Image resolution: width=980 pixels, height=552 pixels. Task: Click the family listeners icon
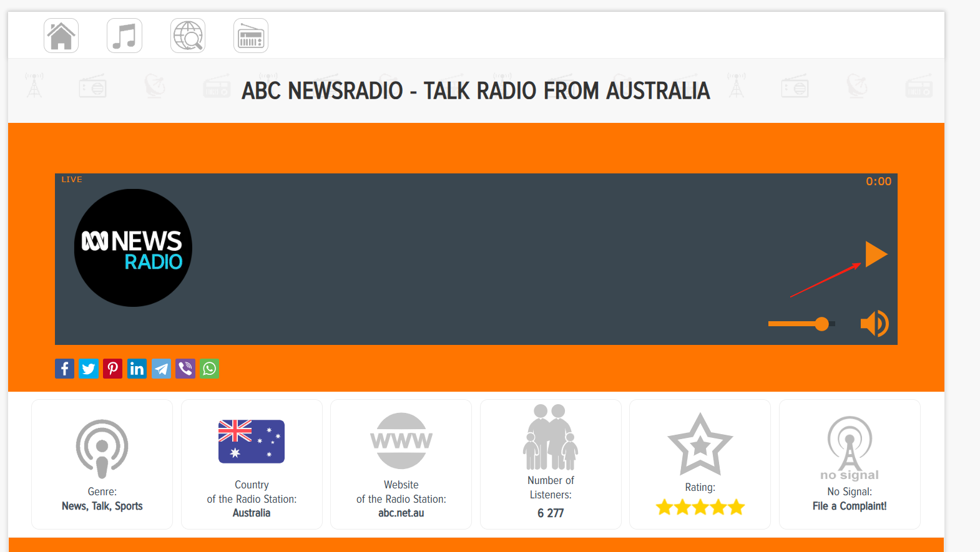tap(551, 437)
